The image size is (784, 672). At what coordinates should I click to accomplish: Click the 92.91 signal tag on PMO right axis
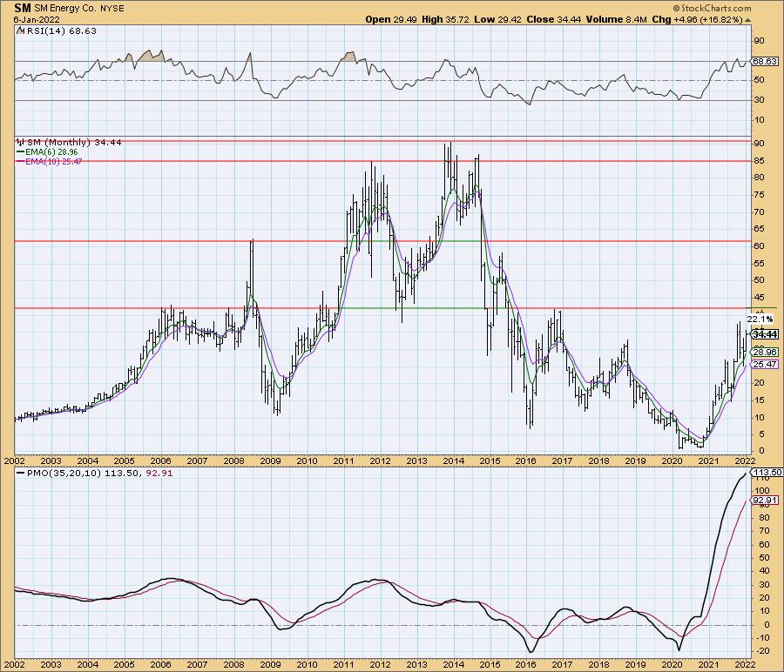(x=765, y=500)
